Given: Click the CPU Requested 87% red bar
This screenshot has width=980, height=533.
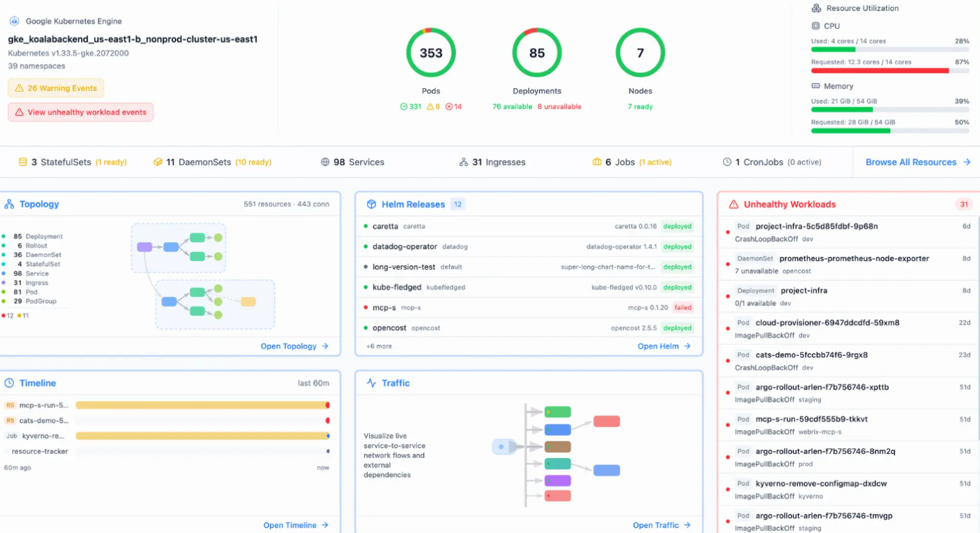Looking at the screenshot, I should point(890,70).
